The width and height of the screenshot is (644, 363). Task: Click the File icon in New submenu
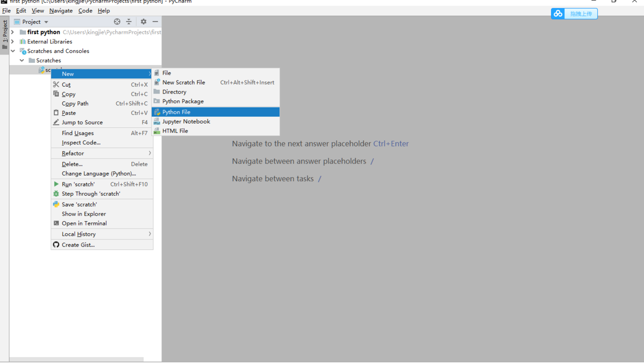(x=157, y=73)
